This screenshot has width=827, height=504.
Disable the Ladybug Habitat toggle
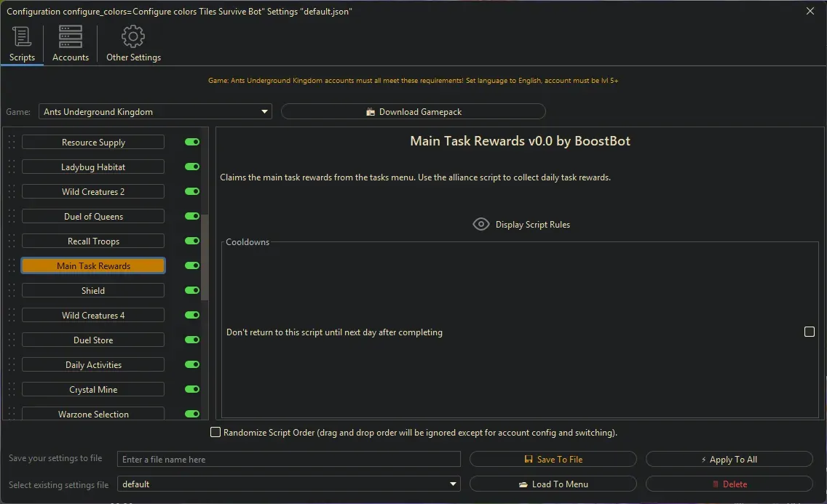(x=191, y=167)
